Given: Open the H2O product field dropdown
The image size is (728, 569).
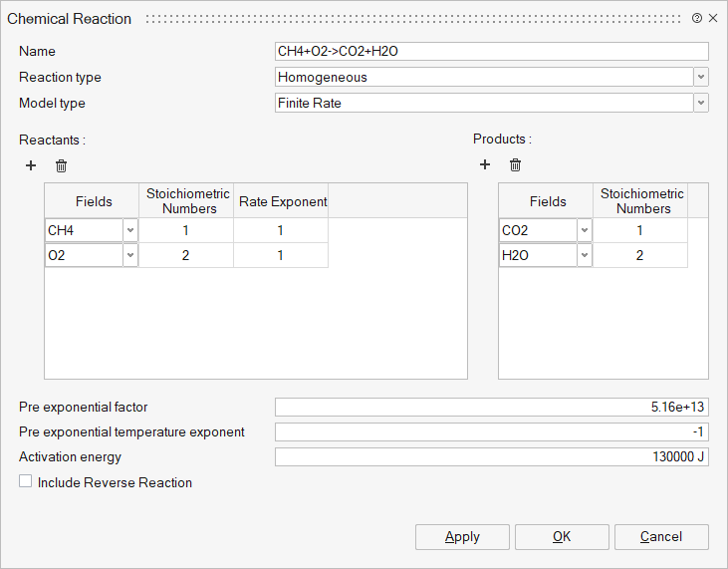Looking at the screenshot, I should tap(584, 256).
